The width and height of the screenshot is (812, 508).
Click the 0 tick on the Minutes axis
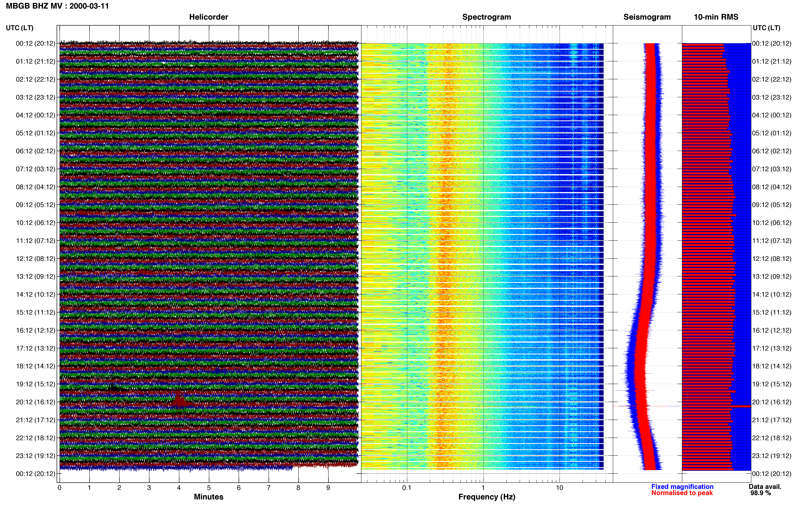(x=59, y=487)
